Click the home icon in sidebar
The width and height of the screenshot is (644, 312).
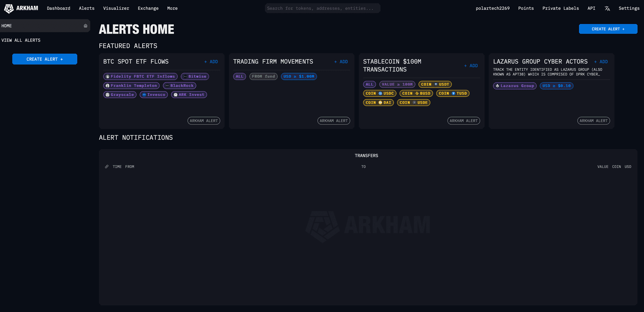pos(85,26)
